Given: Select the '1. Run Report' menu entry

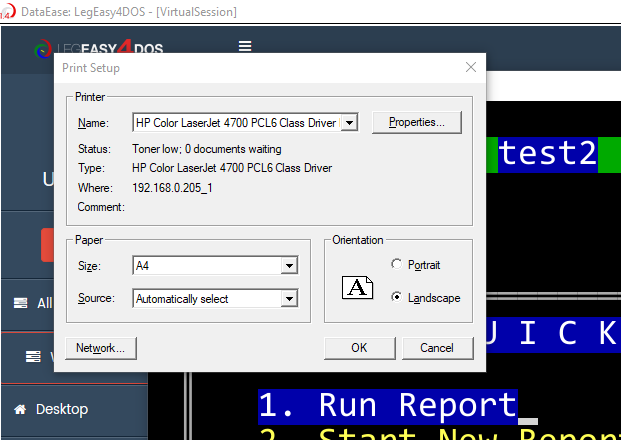Looking at the screenshot, I should tap(388, 407).
